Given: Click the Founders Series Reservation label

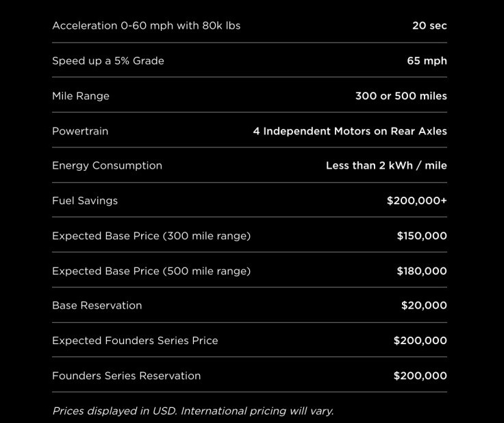Looking at the screenshot, I should point(126,376).
